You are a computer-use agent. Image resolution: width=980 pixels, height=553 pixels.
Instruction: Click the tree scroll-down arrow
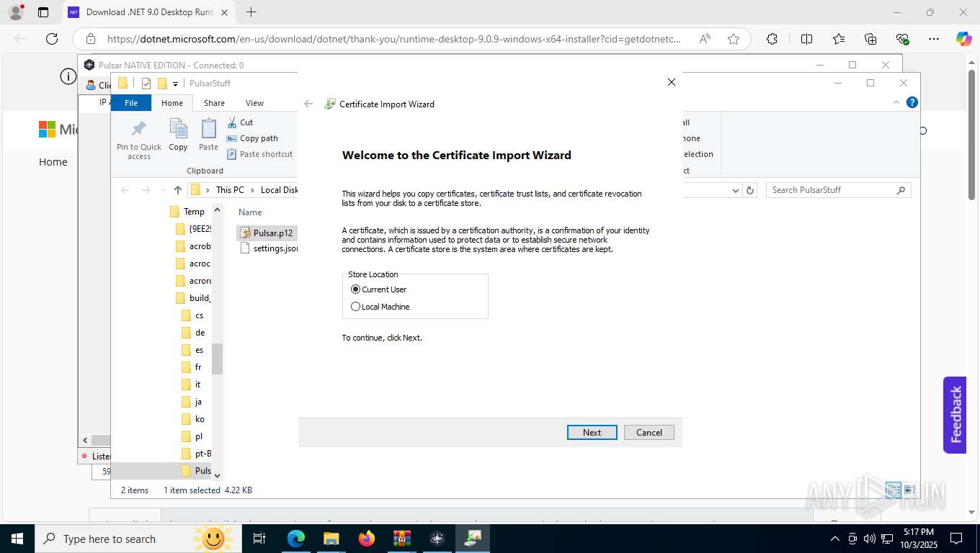pyautogui.click(x=217, y=475)
